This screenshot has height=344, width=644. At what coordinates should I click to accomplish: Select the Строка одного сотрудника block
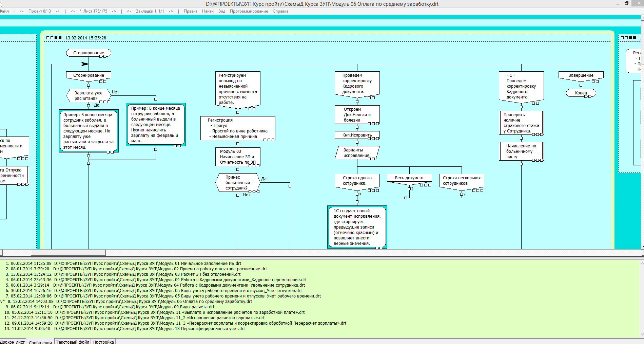(x=357, y=182)
